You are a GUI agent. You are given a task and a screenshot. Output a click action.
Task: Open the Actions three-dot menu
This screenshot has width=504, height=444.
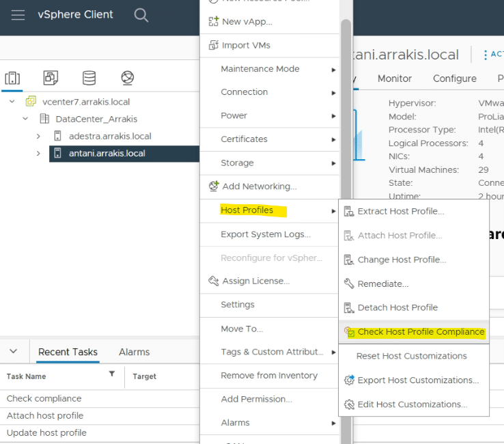point(485,55)
